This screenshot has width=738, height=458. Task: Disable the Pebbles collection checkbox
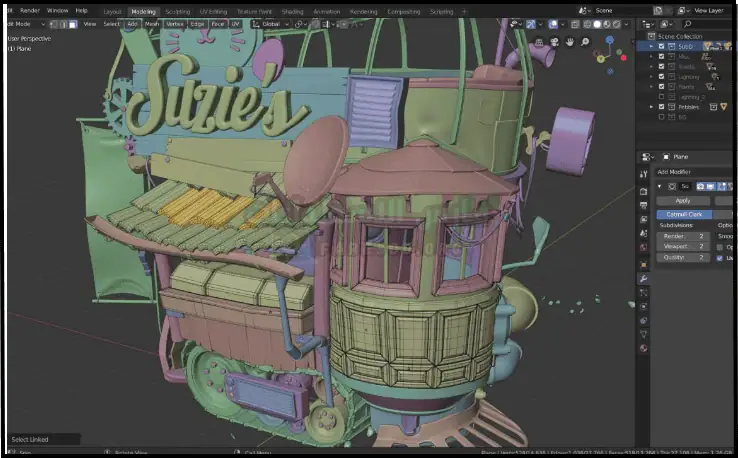click(661, 106)
